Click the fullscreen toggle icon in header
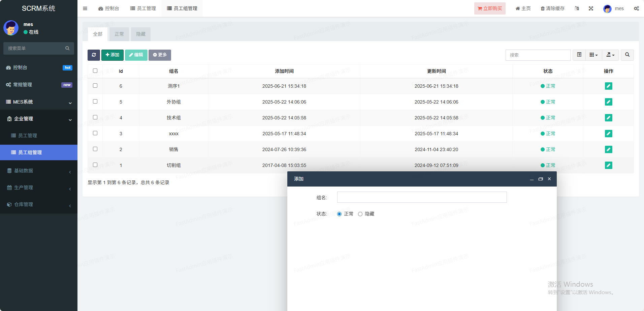The image size is (644, 311). point(591,8)
